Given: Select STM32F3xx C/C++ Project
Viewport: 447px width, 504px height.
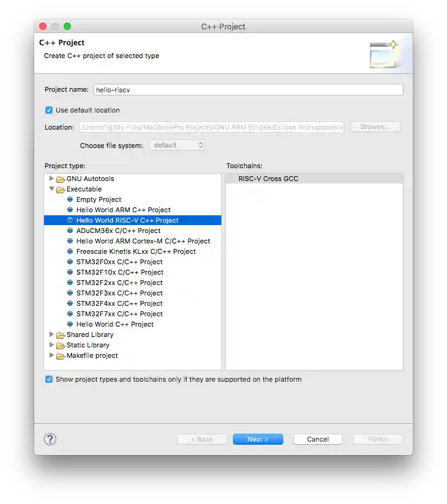Looking at the screenshot, I should click(x=119, y=293).
